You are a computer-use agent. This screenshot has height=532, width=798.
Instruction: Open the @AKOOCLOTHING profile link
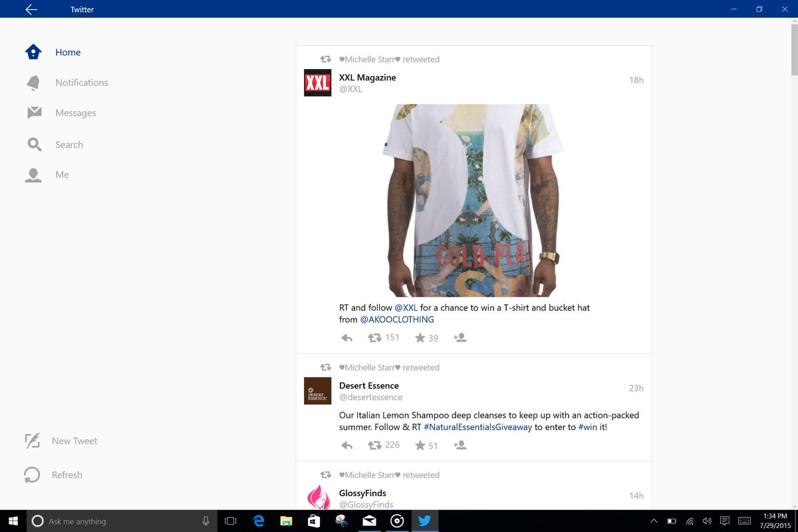397,319
